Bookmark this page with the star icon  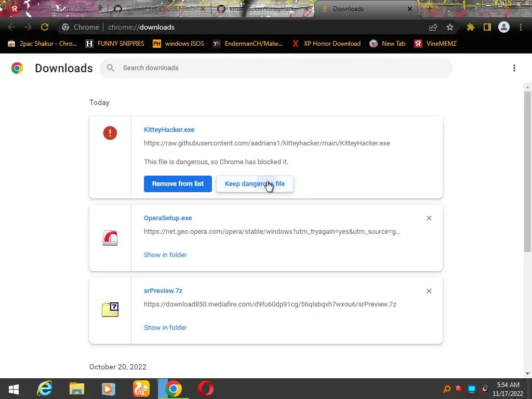point(450,27)
